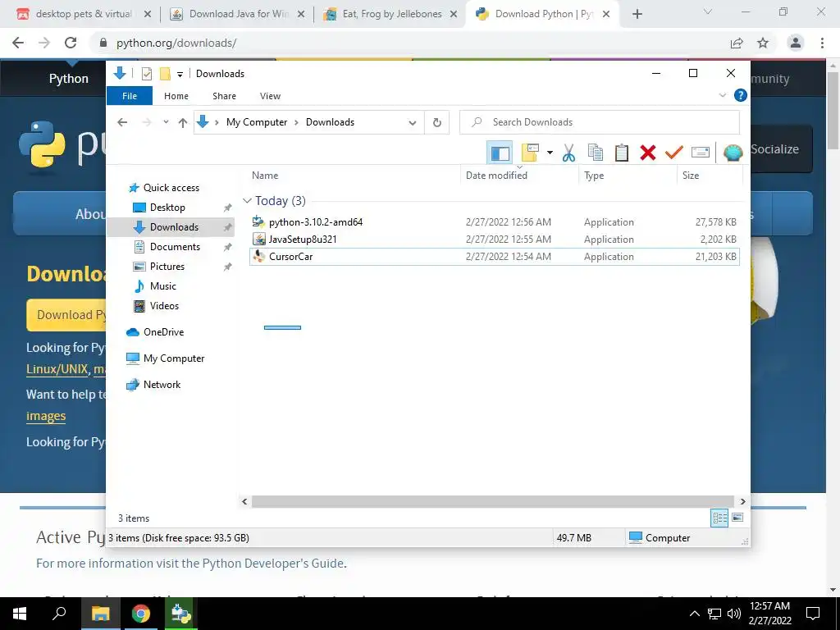This screenshot has height=630, width=840.
Task: Open the recent locations dropdown arrow
Action: (166, 122)
